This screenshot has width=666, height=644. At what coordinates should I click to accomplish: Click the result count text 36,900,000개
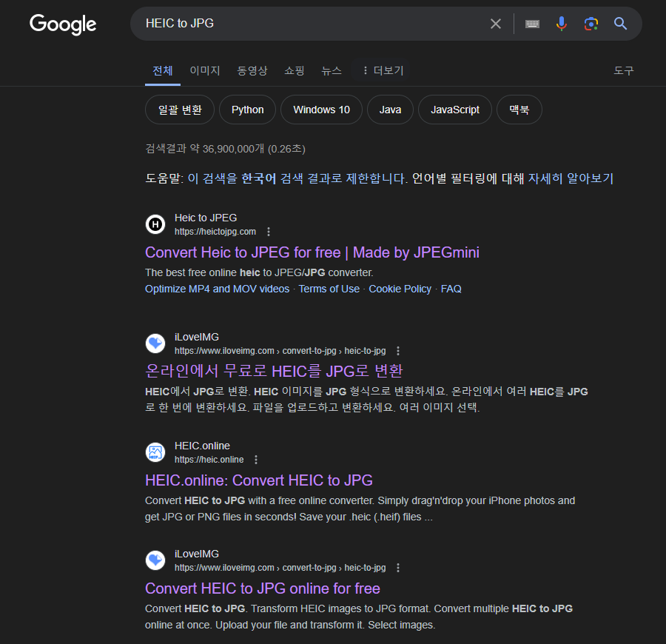coord(233,149)
